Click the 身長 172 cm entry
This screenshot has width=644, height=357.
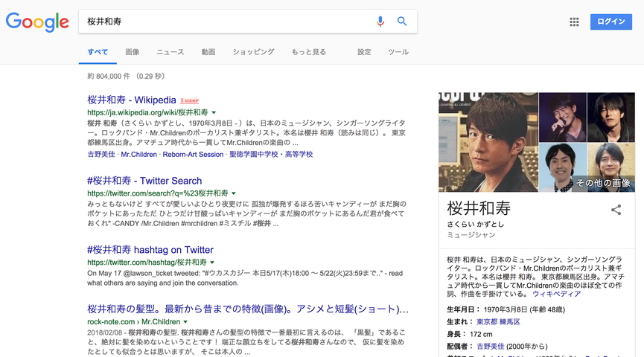click(470, 334)
